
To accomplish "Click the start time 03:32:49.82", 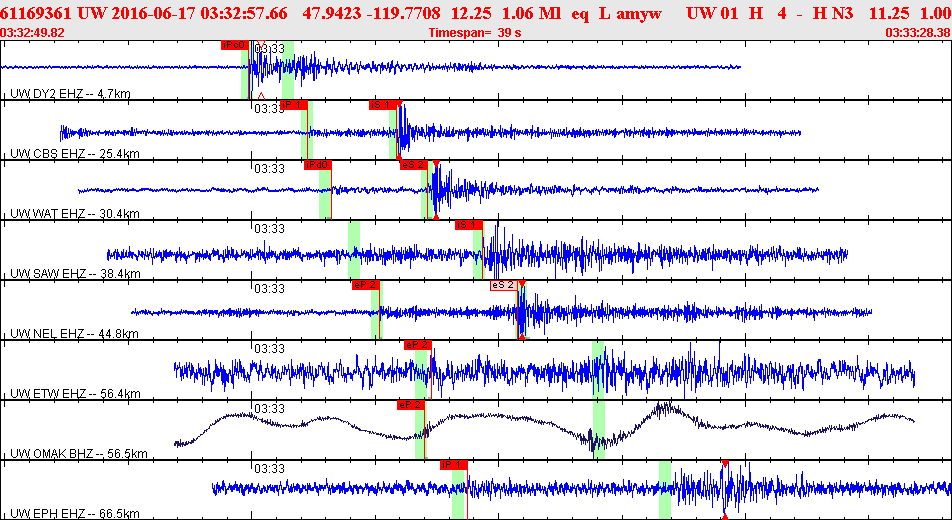I will coord(33,33).
